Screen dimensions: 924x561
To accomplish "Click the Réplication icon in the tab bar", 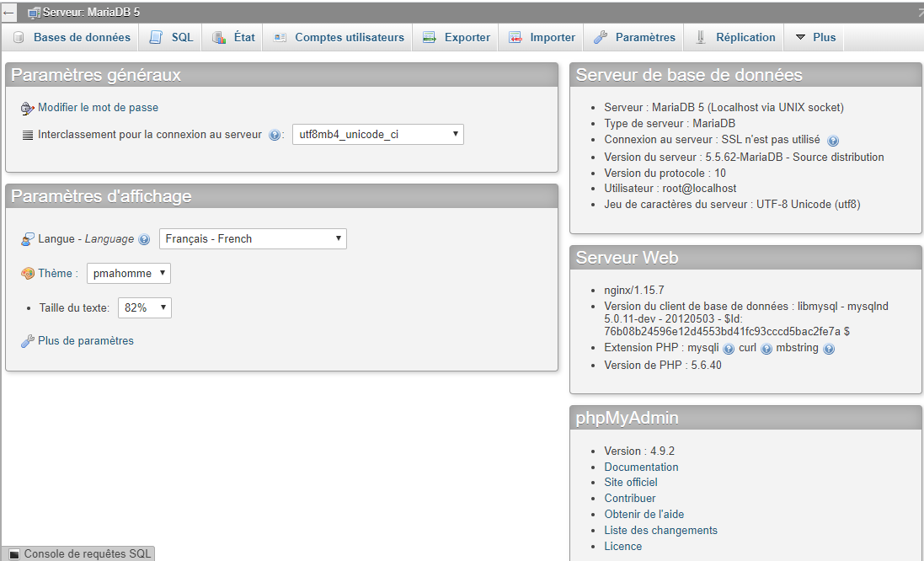I will coord(701,37).
